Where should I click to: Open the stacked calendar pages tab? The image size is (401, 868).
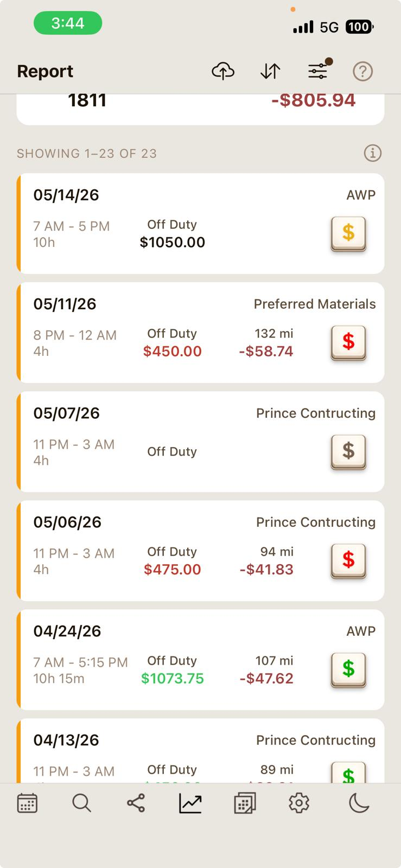[245, 803]
